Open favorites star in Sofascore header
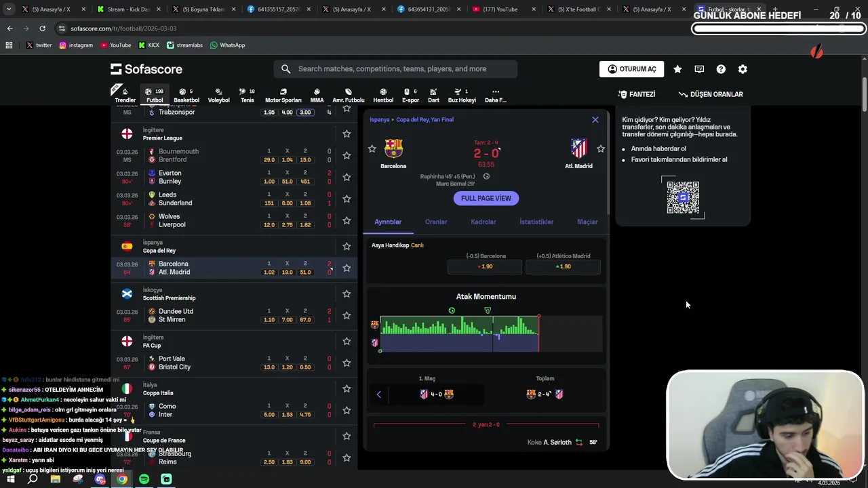The width and height of the screenshot is (868, 488). [677, 69]
